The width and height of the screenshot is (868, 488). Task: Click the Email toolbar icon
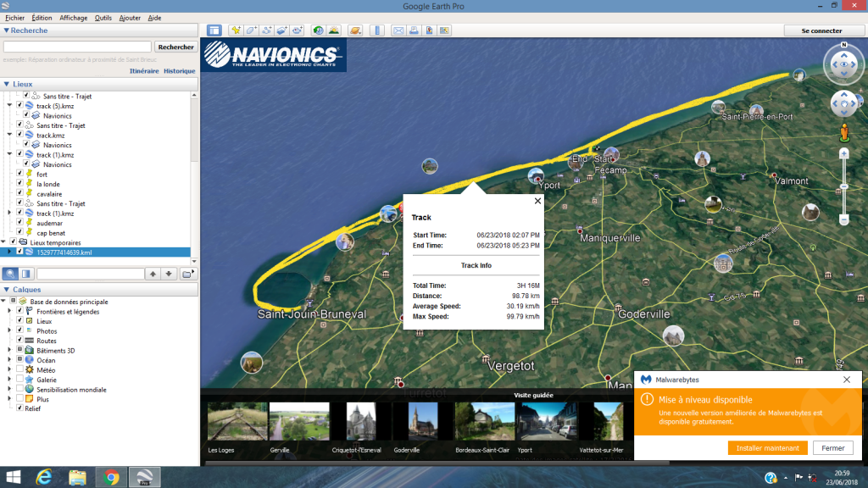tap(398, 30)
